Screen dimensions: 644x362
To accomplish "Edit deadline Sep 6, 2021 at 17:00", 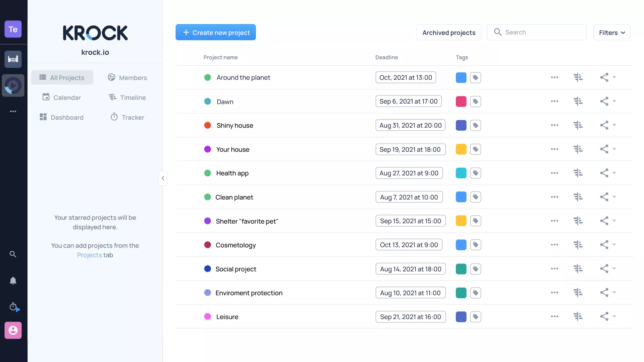I will (409, 101).
